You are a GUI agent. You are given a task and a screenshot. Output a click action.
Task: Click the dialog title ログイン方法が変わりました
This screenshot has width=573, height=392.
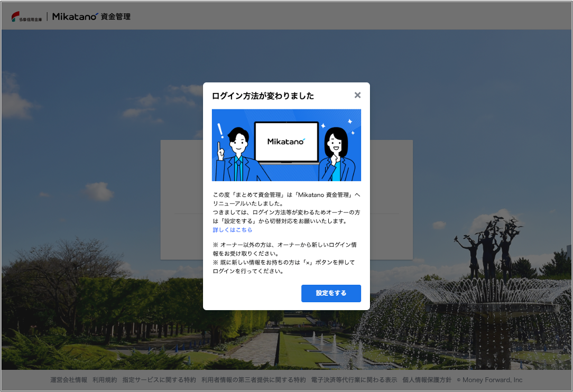(x=263, y=96)
